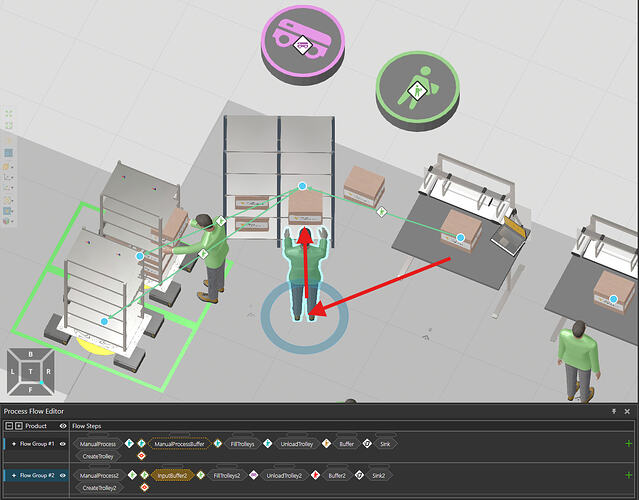This screenshot has width=639, height=500.
Task: Switch to Top view on view cube
Action: (x=31, y=371)
